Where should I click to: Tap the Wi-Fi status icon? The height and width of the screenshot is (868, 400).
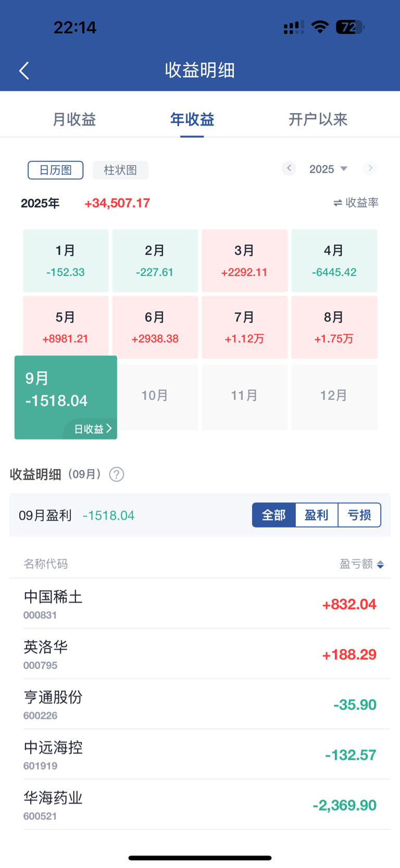(x=320, y=27)
